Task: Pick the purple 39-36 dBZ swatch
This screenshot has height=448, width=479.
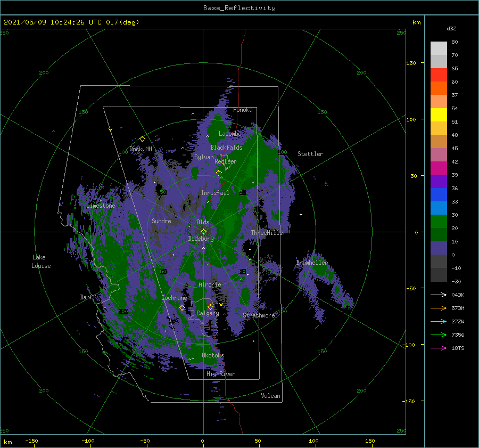Action: [439, 181]
